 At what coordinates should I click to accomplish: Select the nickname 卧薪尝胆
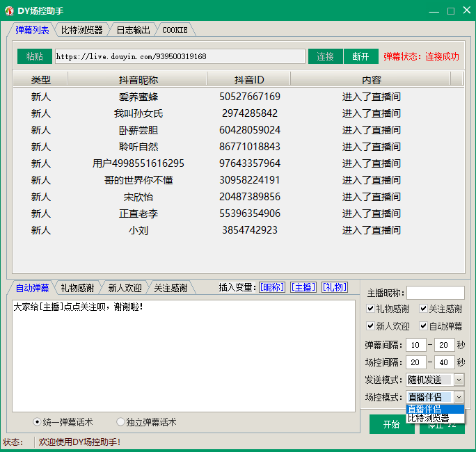pyautogui.click(x=138, y=130)
